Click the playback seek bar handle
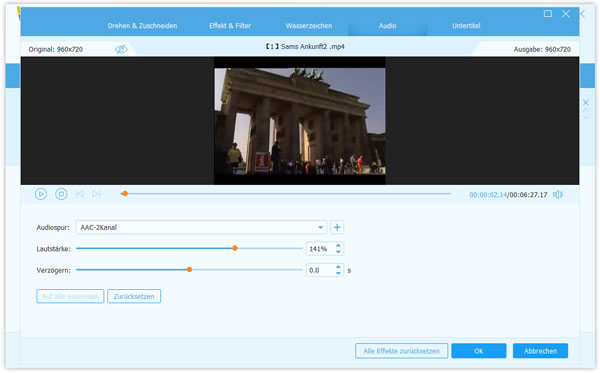This screenshot has height=373, width=600. coord(125,194)
